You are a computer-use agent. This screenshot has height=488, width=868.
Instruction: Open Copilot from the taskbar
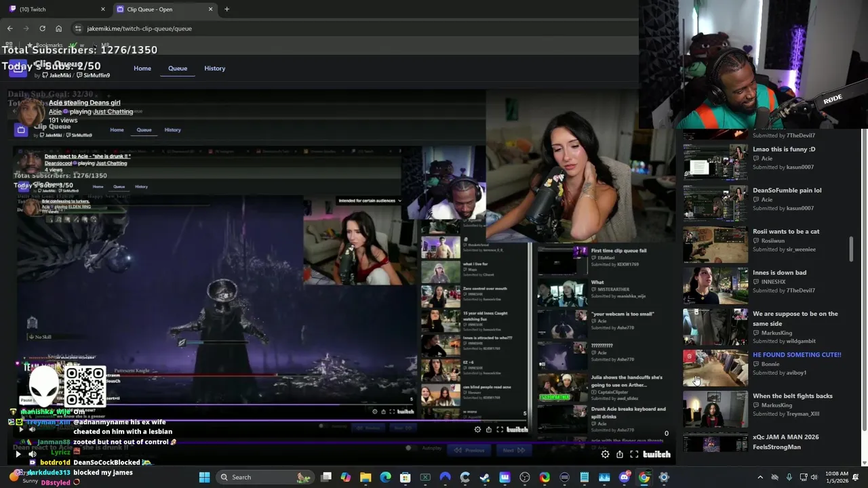[x=346, y=477]
